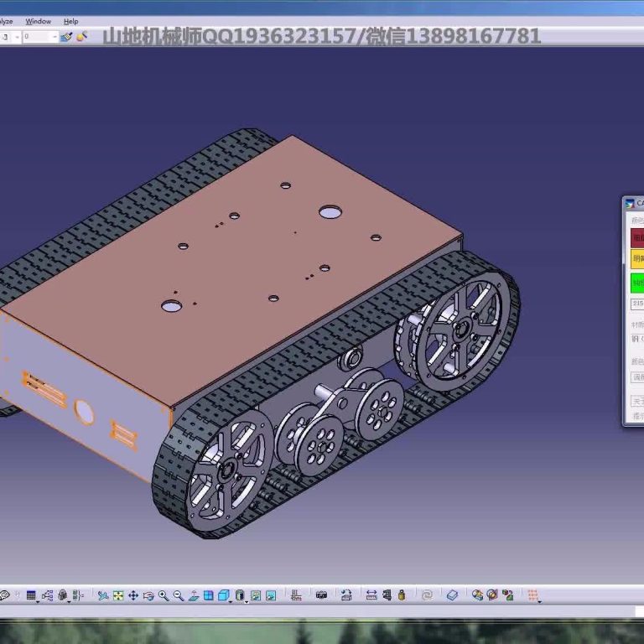
Task: Click the Fit All In view icon
Action: (x=118, y=595)
